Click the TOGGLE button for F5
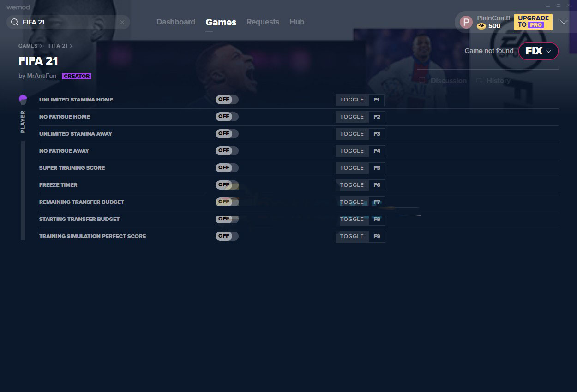The width and height of the screenshot is (577, 392). pos(352,168)
